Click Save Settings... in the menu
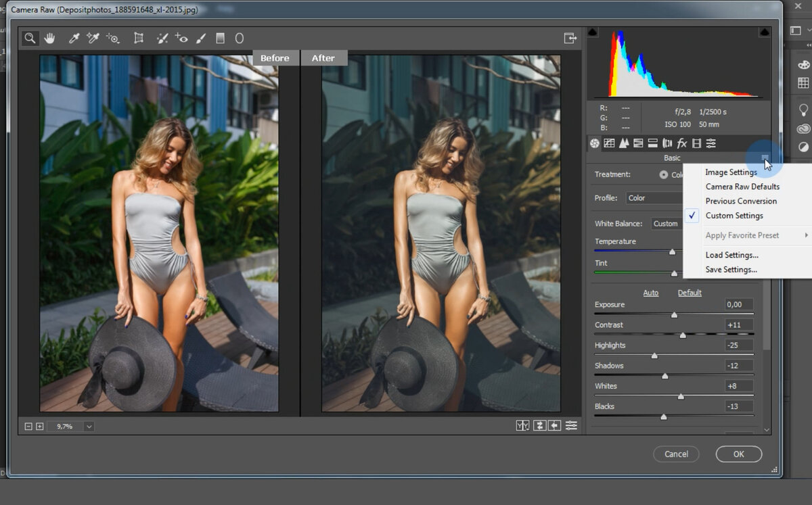Image resolution: width=812 pixels, height=505 pixels. [731, 270]
